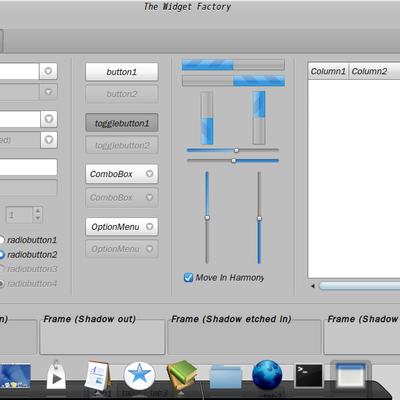Expand the topmost combo entry dropdown arrow
Viewport: 400px width, 400px height.
point(48,71)
